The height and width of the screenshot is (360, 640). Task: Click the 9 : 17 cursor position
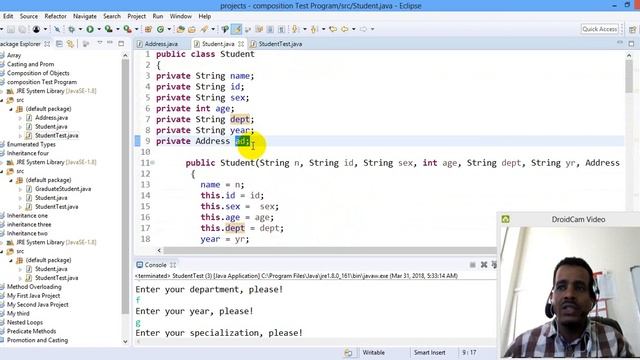[x=469, y=353]
